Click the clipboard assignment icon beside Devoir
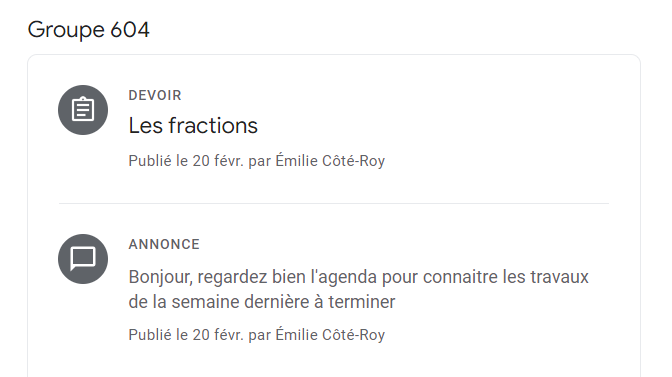672x377 pixels. [83, 110]
